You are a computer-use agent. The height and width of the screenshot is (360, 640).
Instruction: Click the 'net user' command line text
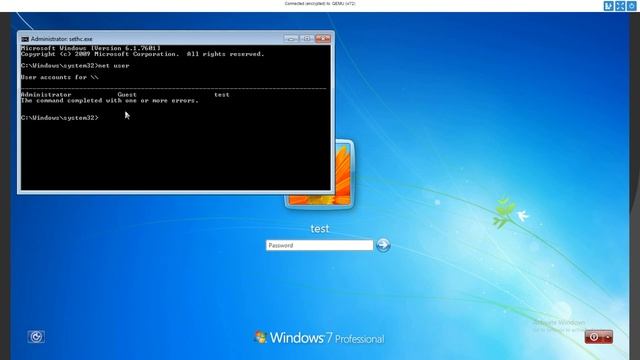click(114, 65)
